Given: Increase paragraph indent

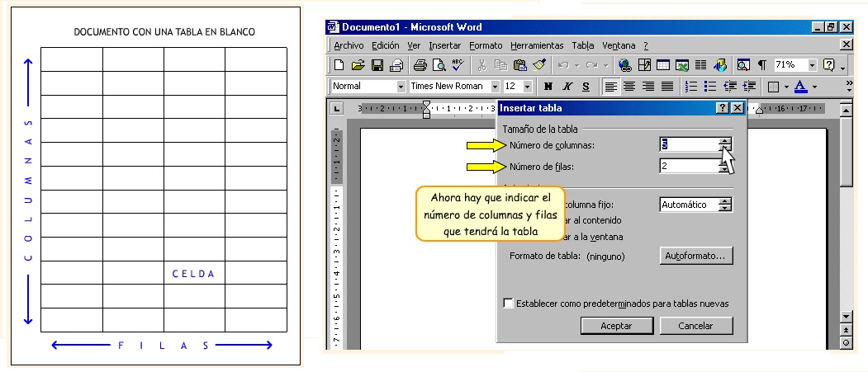Looking at the screenshot, I should [x=749, y=87].
